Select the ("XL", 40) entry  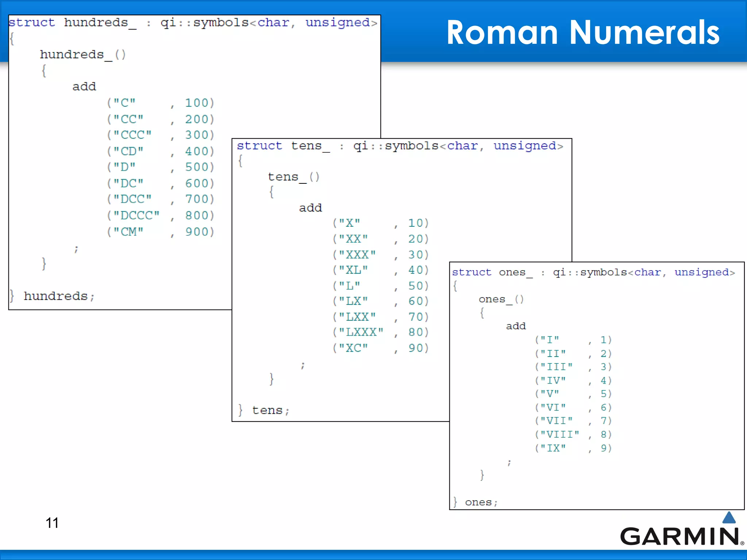pos(380,270)
